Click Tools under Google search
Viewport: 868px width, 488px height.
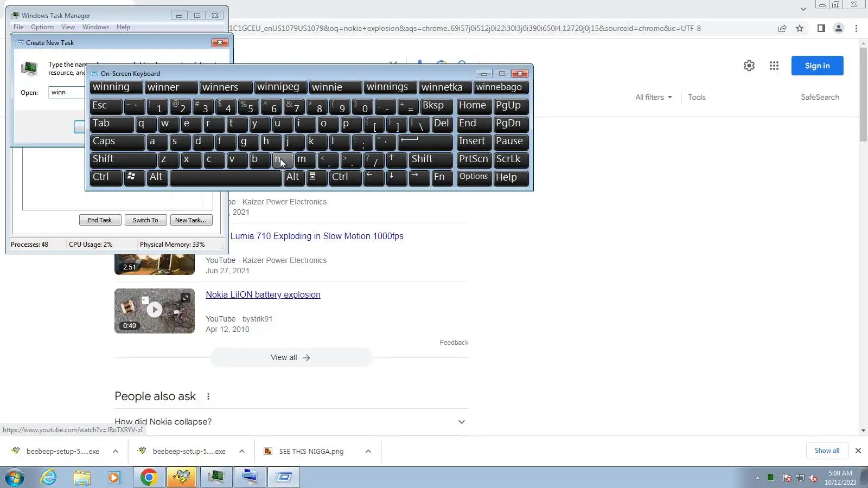click(x=697, y=97)
